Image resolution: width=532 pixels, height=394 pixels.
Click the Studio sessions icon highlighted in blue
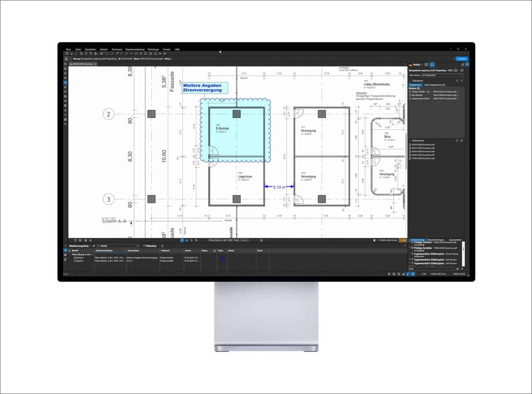432,65
